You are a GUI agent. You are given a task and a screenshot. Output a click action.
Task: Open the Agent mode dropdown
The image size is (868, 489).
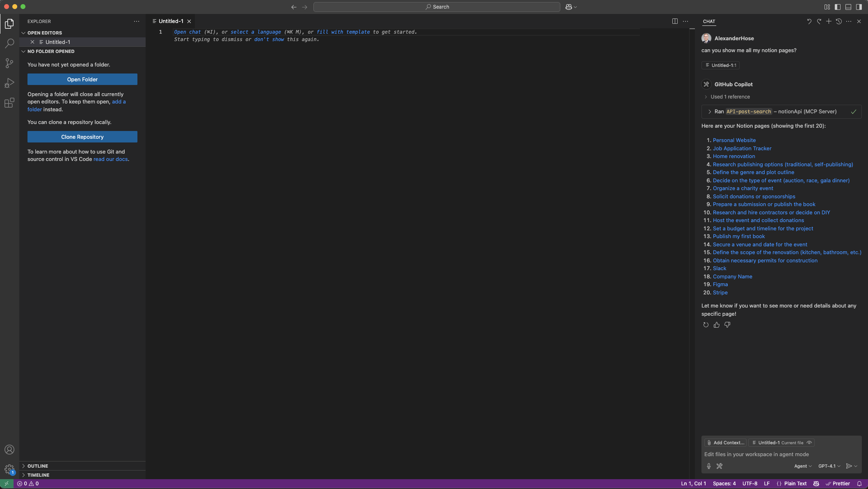803,466
